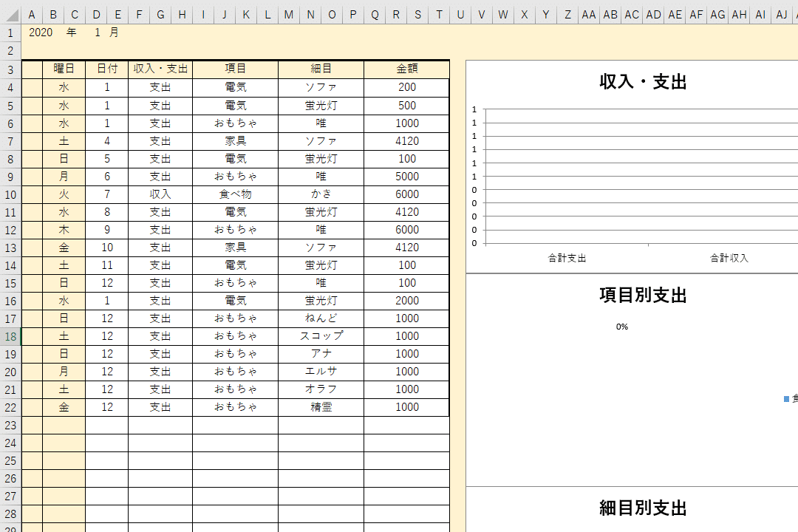Select row header 1
Viewport: 798px width, 532px height.
[x=10, y=33]
